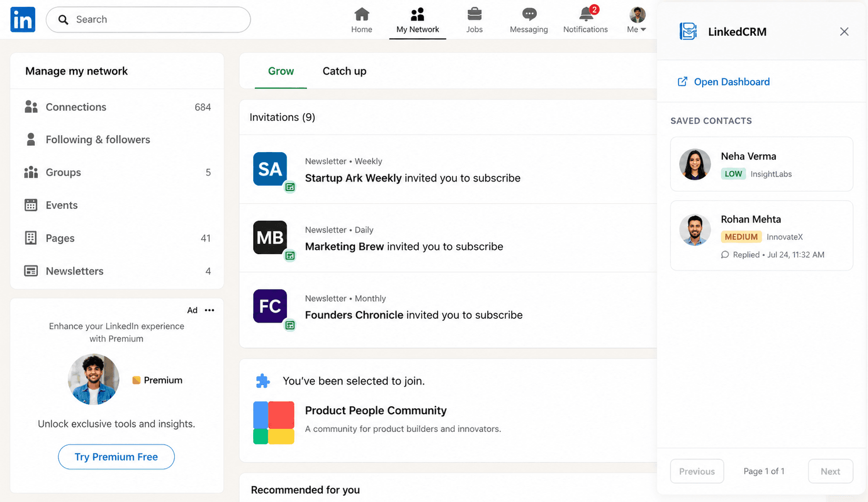
Task: Close the LinkedCRM panel
Action: point(844,32)
